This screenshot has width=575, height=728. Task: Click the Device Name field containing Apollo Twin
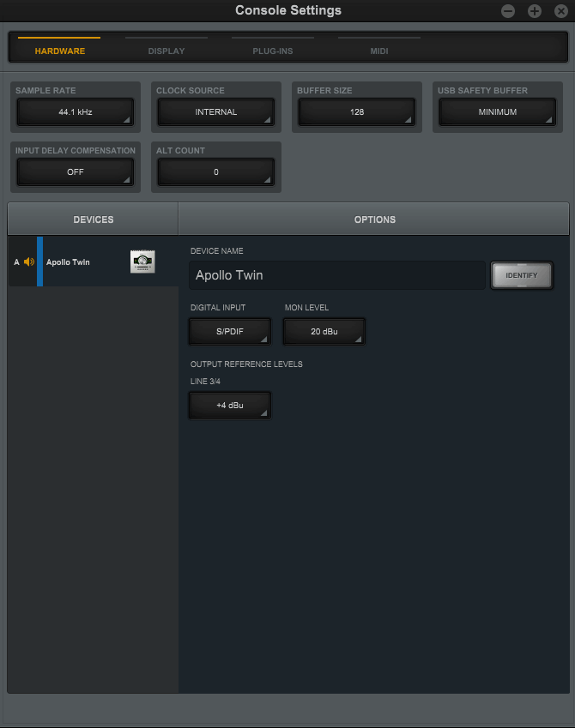337,275
